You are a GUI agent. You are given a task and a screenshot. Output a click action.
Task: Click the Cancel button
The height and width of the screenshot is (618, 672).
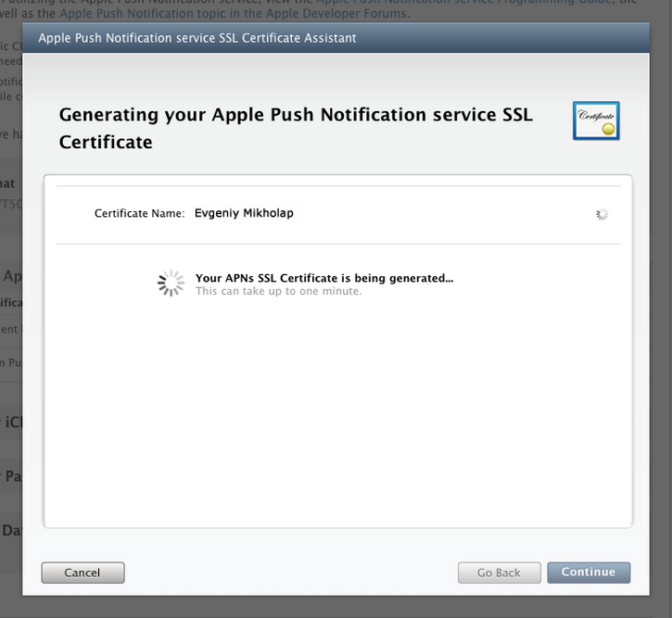82,573
